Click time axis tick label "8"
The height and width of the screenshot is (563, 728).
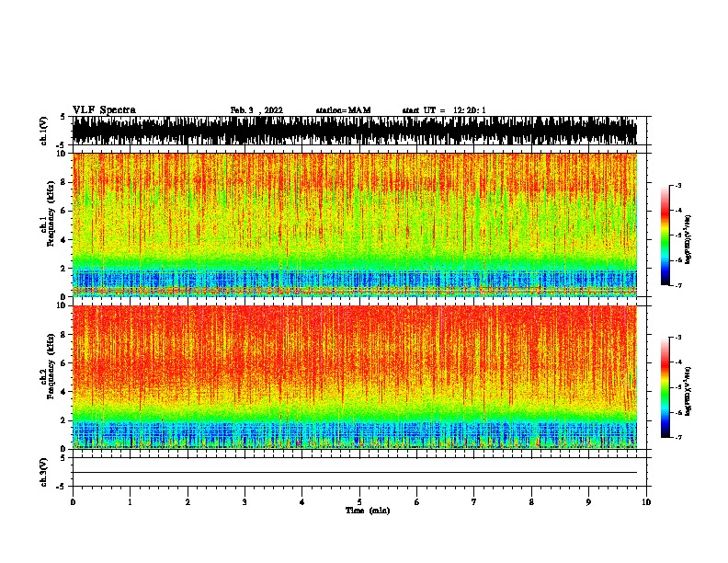pyautogui.click(x=531, y=502)
